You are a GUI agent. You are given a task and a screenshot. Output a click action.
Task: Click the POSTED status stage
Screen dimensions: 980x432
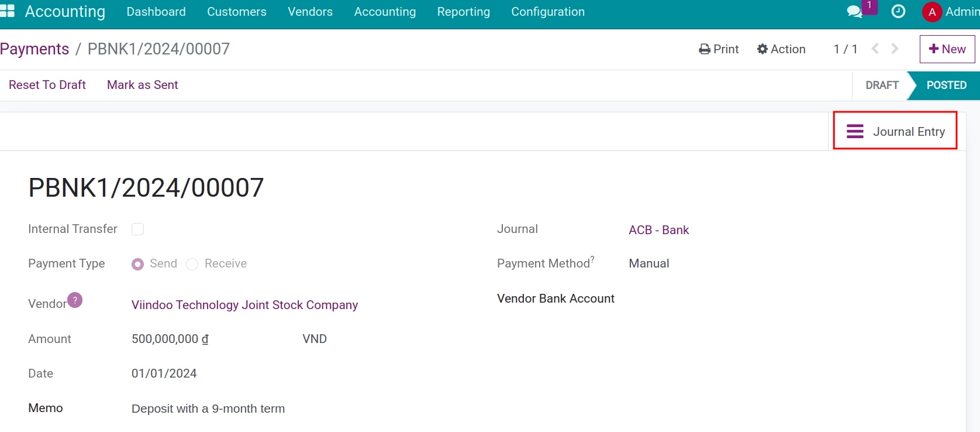[x=946, y=85]
